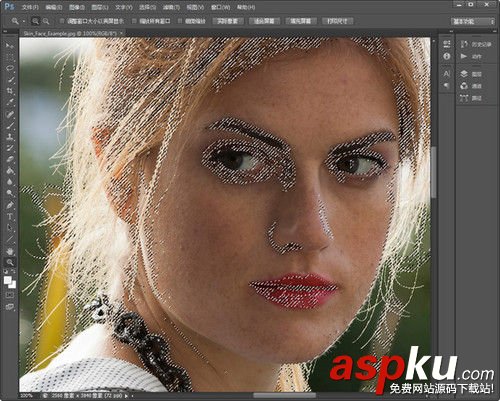Click the 实际像素 button
This screenshot has height=401, width=500.
pyautogui.click(x=228, y=21)
